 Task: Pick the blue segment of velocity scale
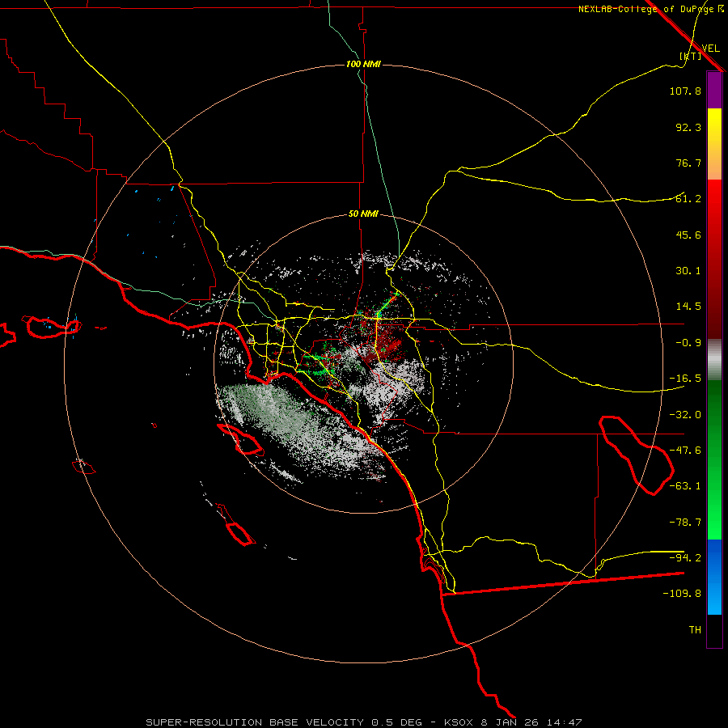(714, 577)
